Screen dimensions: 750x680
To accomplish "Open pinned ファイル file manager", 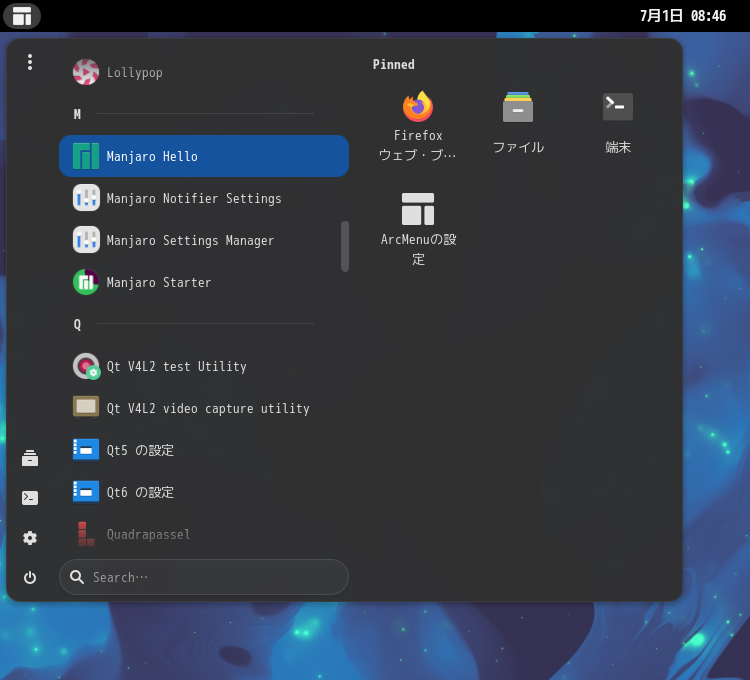I will [x=518, y=122].
